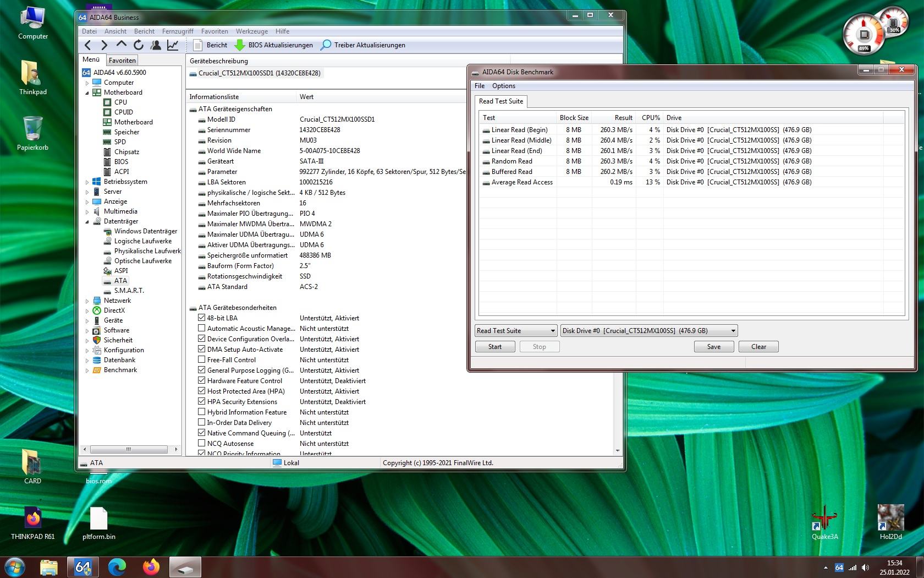The height and width of the screenshot is (578, 924).
Task: Go up one level with the Up arrow icon
Action: click(122, 45)
